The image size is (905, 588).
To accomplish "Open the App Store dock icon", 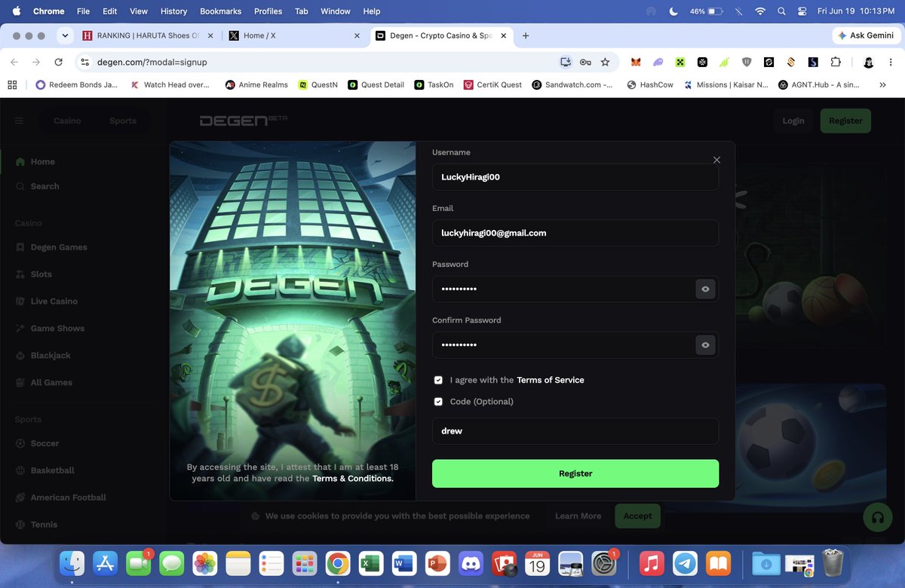I will (105, 563).
